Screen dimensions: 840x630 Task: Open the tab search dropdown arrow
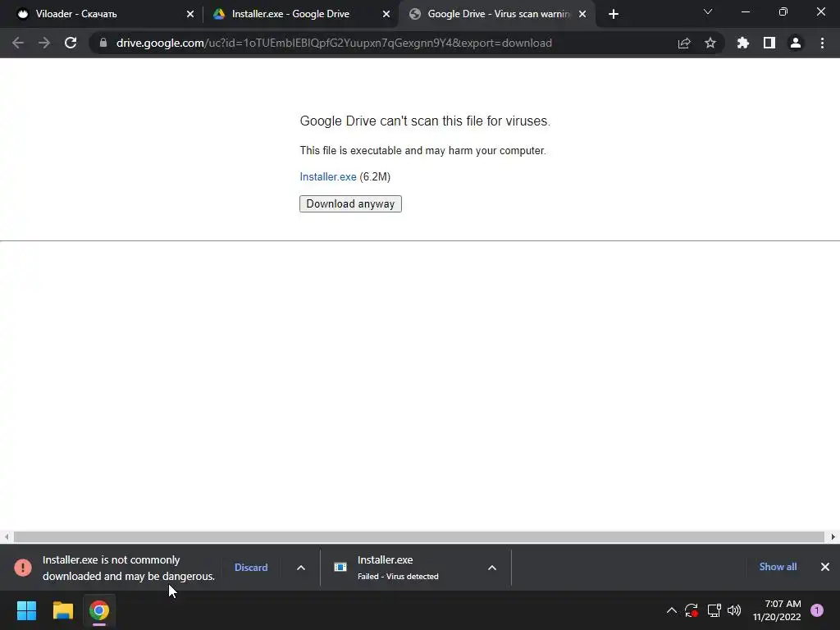pyautogui.click(x=708, y=11)
